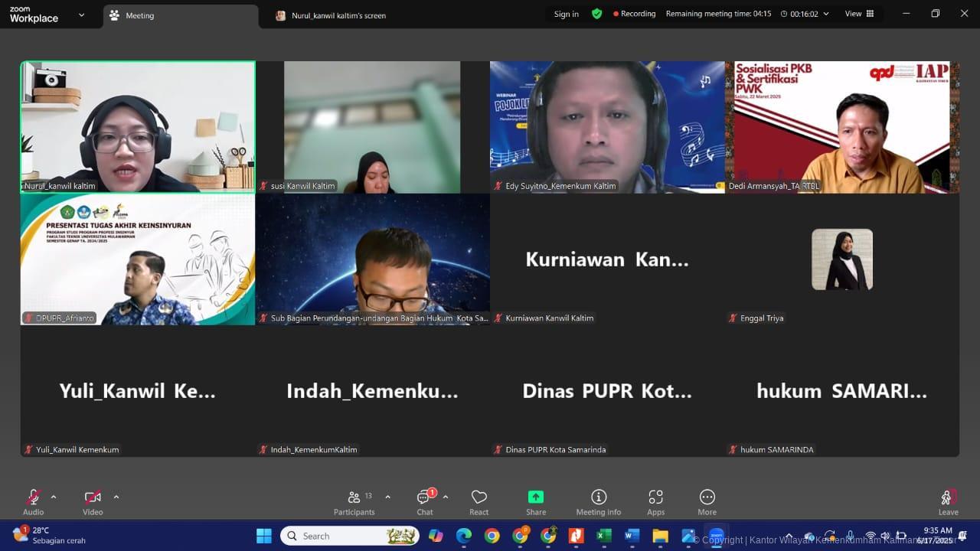Open Meeting info
This screenshot has height=551, width=980.
pyautogui.click(x=599, y=502)
